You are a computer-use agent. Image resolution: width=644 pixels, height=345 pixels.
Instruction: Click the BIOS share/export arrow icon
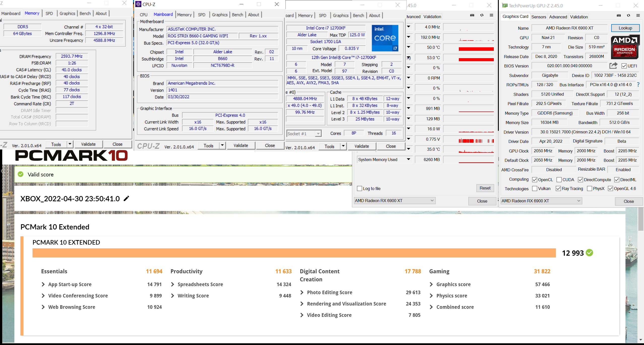(613, 65)
